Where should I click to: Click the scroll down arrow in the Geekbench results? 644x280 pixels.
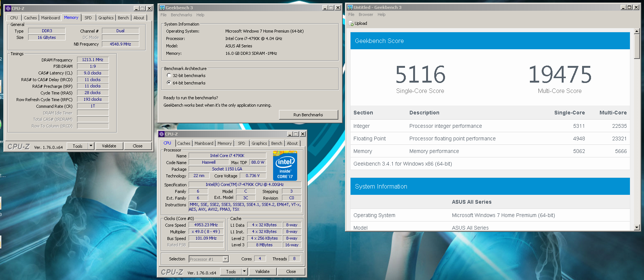coord(637,227)
